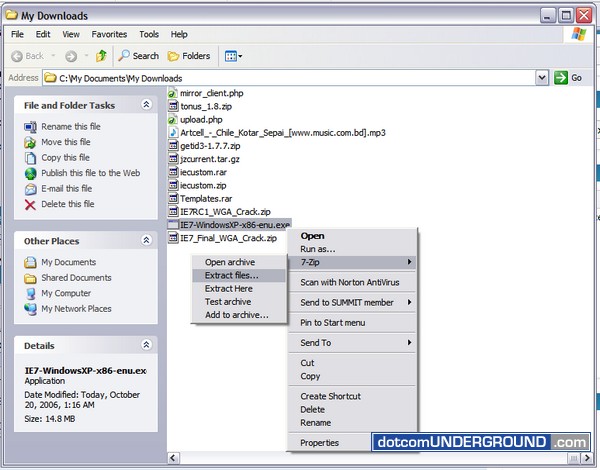The height and width of the screenshot is (470, 600).
Task: Click the Rename this file icon
Action: (x=31, y=127)
